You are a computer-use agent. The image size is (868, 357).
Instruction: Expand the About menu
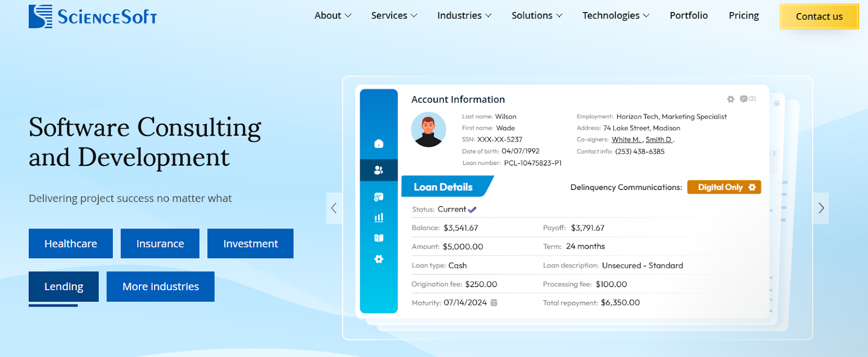[x=333, y=16]
